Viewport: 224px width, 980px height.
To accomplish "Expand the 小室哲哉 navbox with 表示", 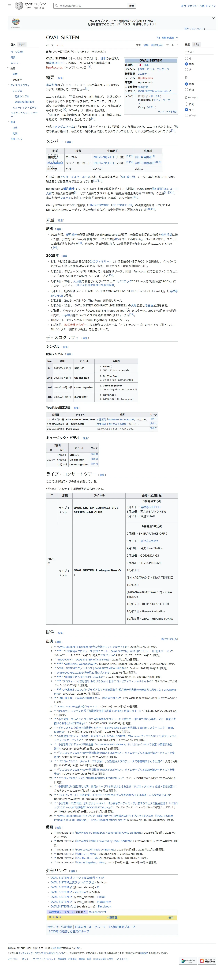I will [x=171, y=918].
